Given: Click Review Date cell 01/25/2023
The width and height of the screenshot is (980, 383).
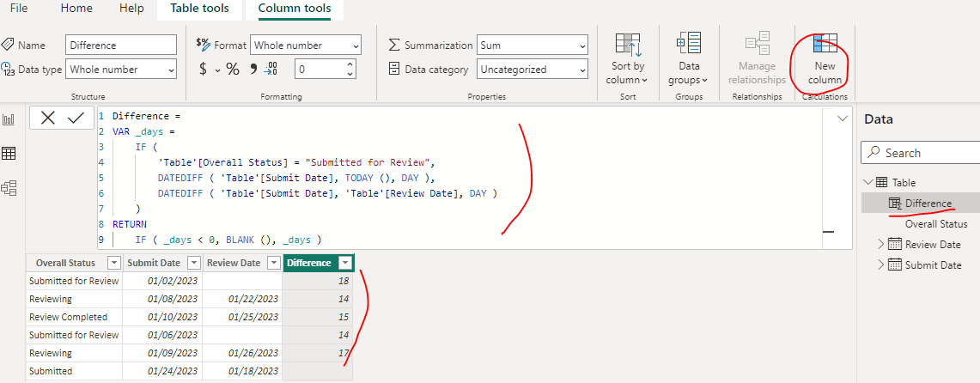Looking at the screenshot, I should point(242,318).
